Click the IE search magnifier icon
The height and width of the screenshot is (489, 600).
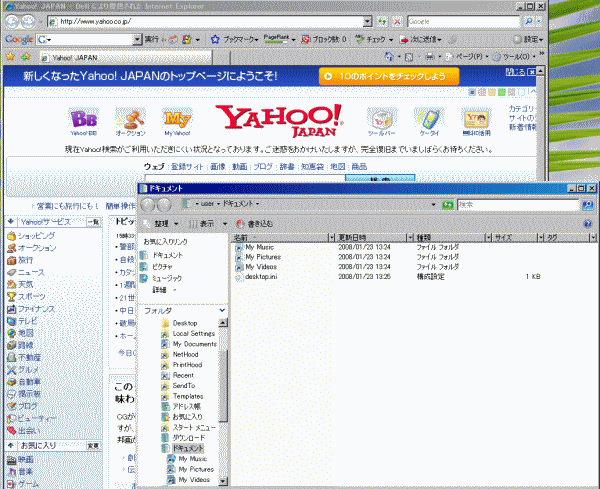tap(529, 21)
